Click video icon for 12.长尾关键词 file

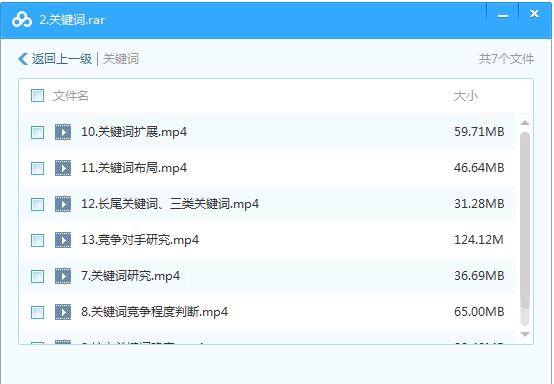[63, 204]
